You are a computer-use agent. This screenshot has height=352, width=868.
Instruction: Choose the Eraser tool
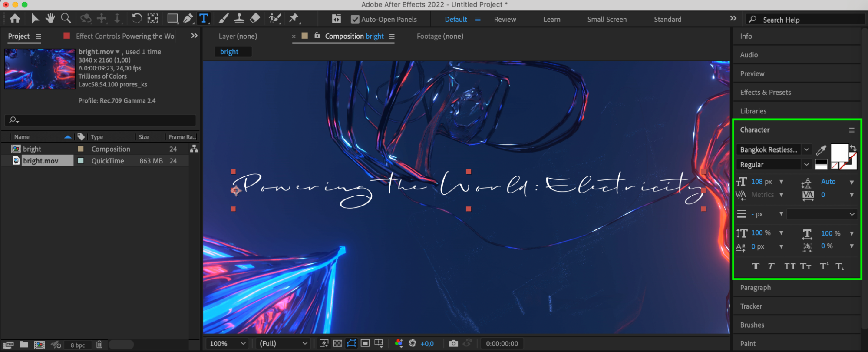[255, 19]
